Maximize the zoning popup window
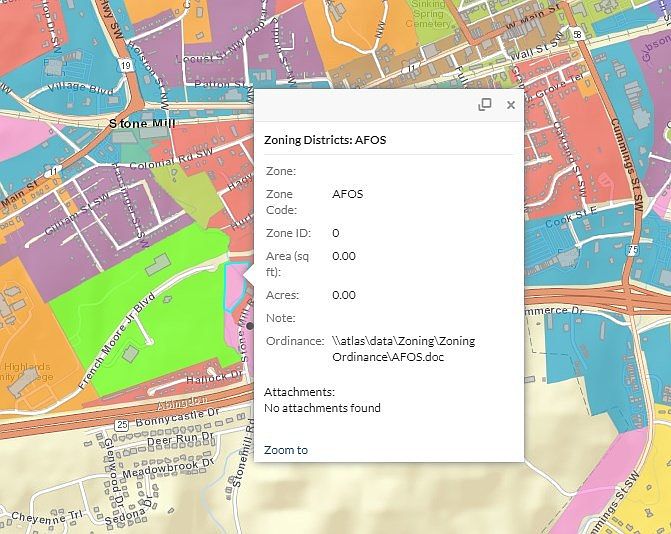 click(x=485, y=105)
